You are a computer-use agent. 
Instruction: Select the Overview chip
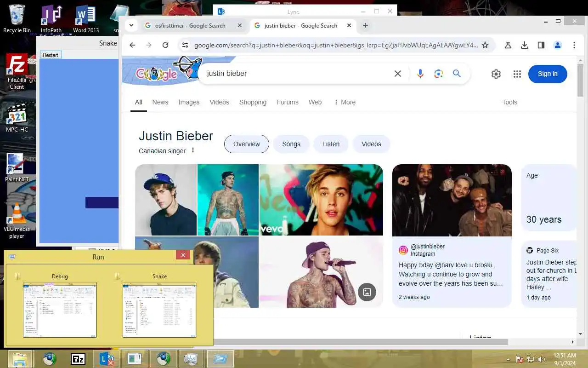(x=247, y=144)
